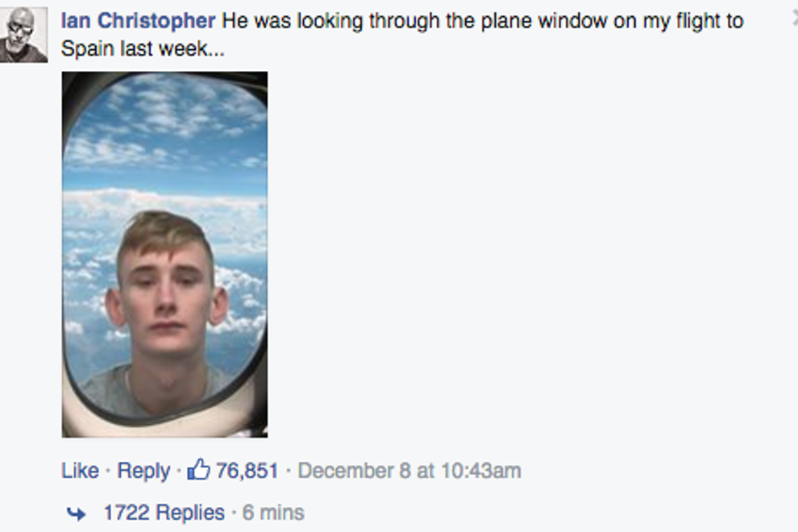Image resolution: width=798 pixels, height=532 pixels.
Task: Expand the 1722 Replies thread
Action: coord(164,513)
